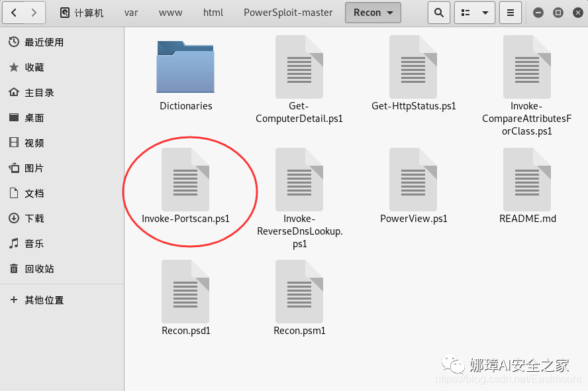Select the Recon.psd1 file icon
Image resolution: width=588 pixels, height=391 pixels.
[185, 292]
